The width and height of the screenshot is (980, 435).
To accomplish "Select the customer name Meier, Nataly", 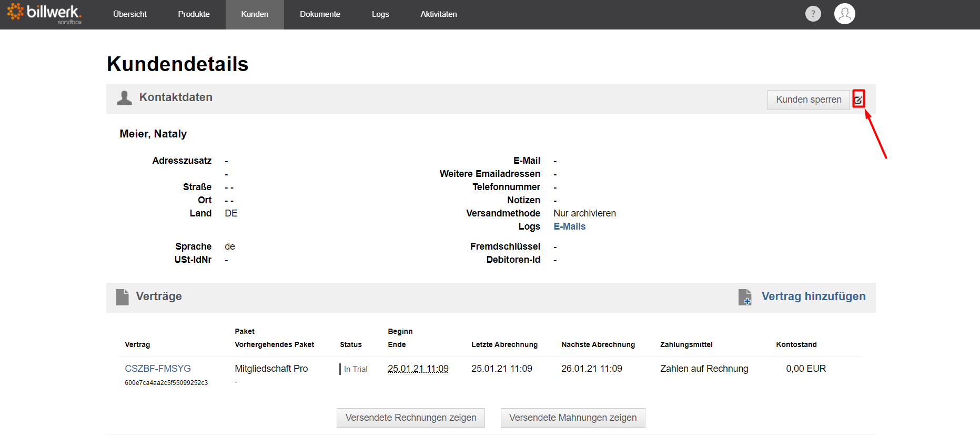I will pyautogui.click(x=153, y=134).
